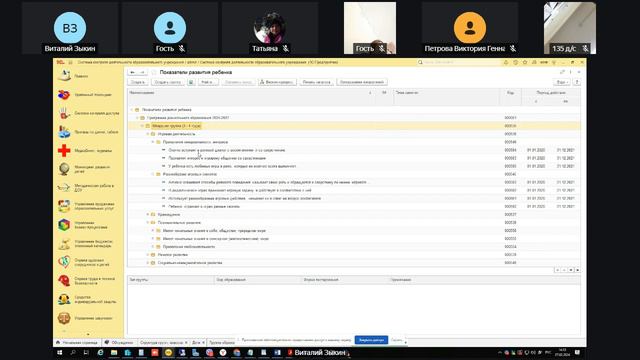Viewport: 640px width, 360px height.
Task: Open the brown round-icon section Управление закупками
Action: [88, 318]
